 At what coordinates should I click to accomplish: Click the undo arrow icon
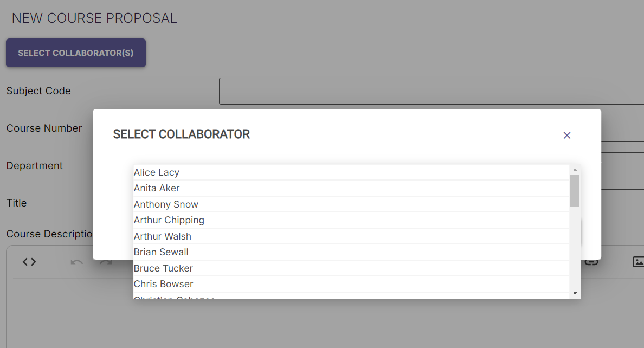[76, 262]
